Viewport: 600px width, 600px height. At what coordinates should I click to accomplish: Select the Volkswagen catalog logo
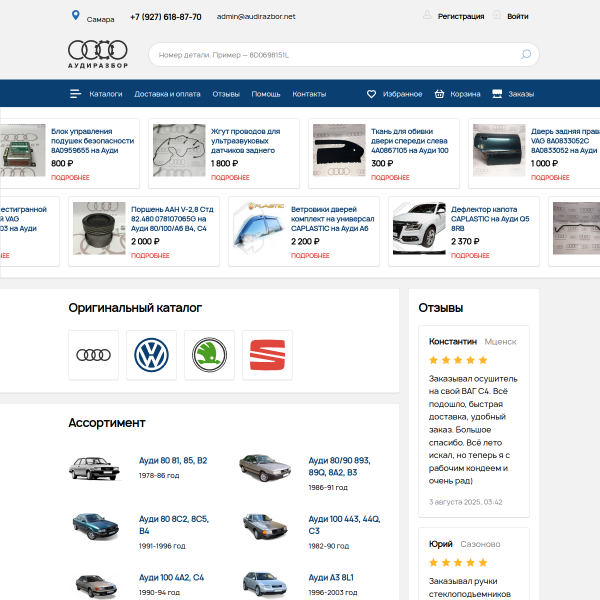click(152, 355)
